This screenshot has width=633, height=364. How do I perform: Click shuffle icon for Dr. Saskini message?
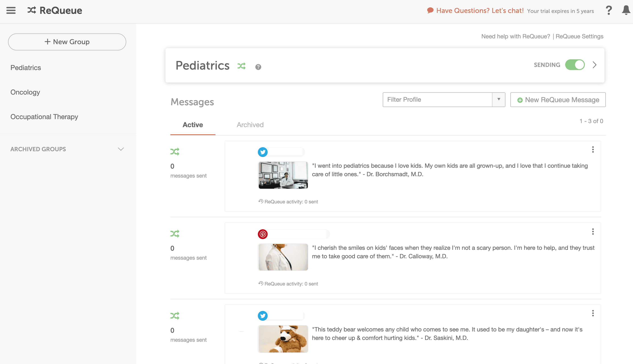pyautogui.click(x=175, y=316)
